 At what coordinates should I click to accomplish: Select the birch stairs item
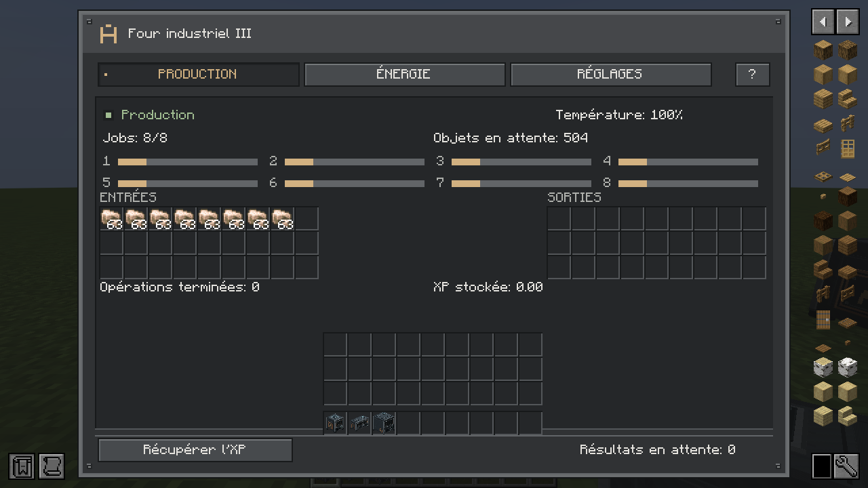tap(848, 416)
